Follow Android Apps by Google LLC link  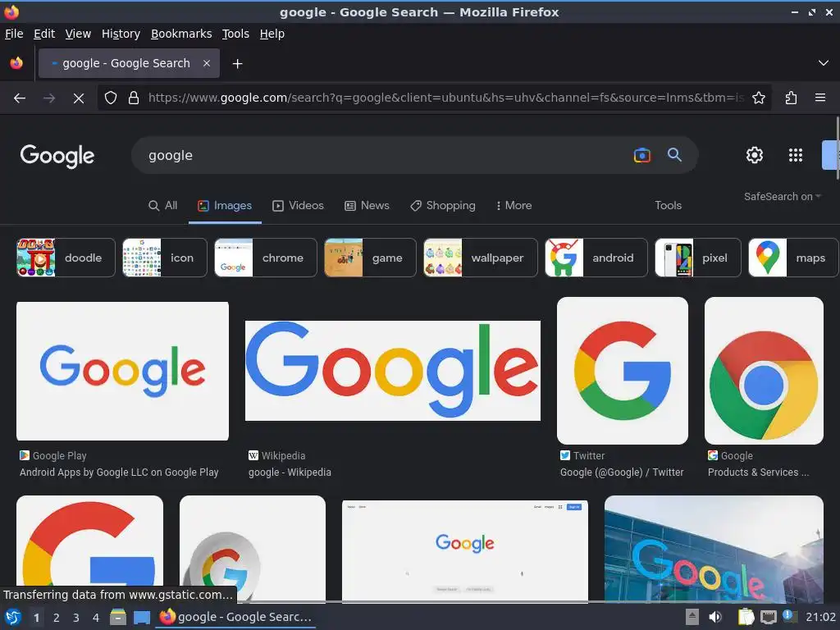[x=119, y=472]
